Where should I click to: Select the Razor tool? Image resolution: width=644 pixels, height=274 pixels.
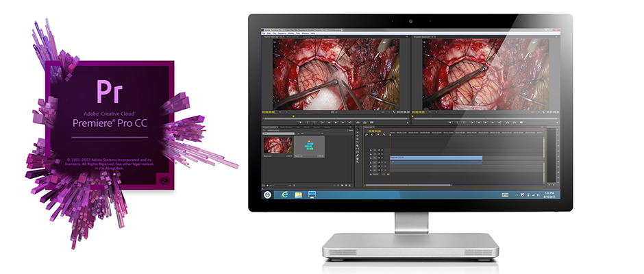358,145
